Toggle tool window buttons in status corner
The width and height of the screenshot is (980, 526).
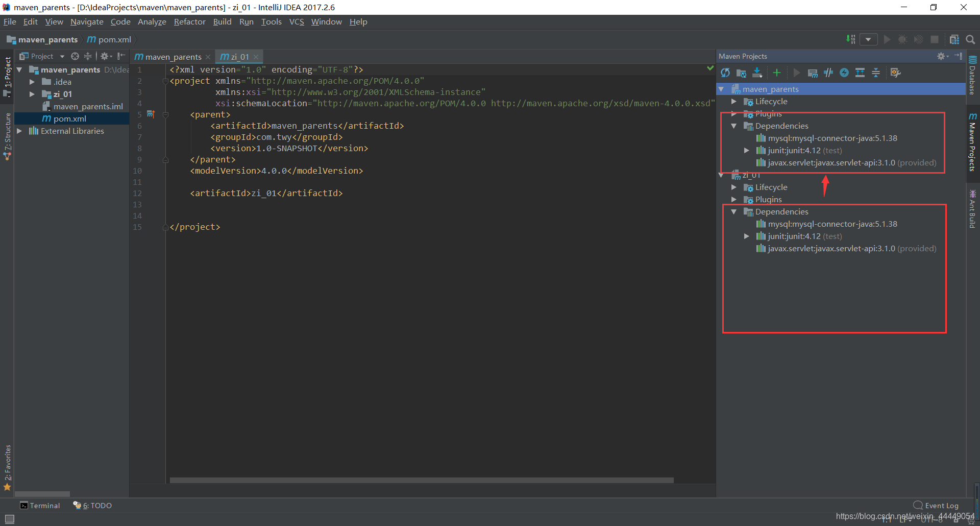[9, 519]
